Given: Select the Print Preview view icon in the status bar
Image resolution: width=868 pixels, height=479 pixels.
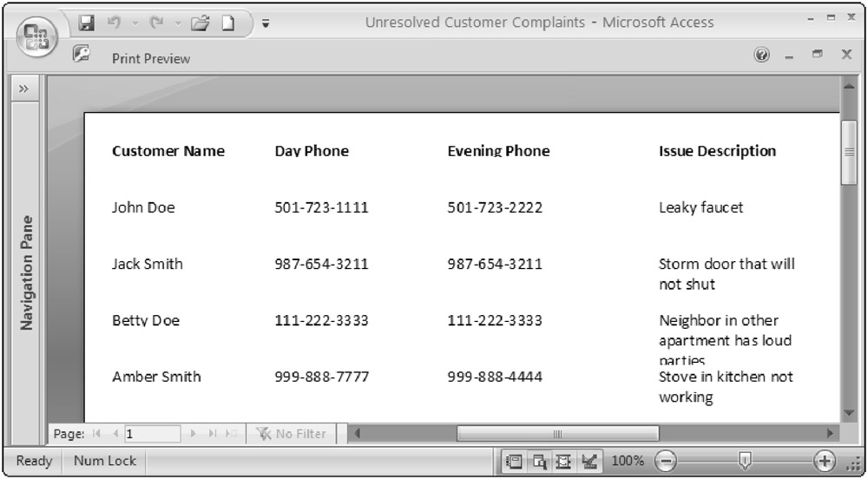Looking at the screenshot, I should [x=537, y=461].
